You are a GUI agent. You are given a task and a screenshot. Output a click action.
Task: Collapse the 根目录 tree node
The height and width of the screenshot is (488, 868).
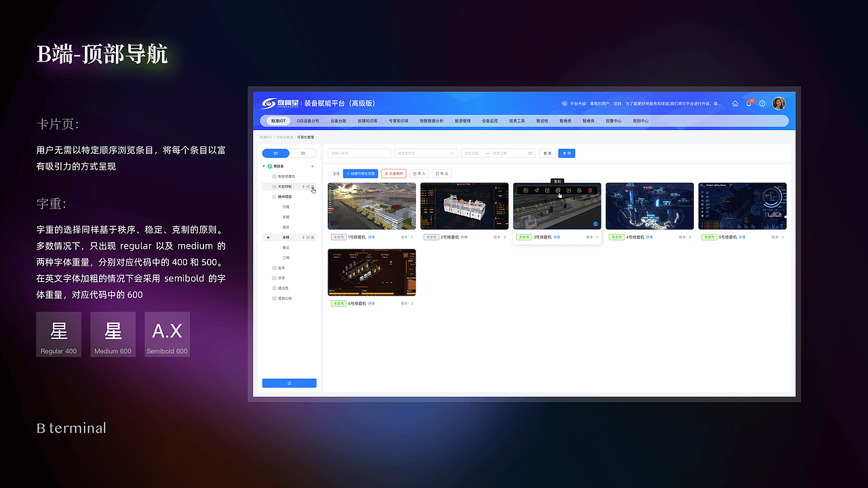tap(263, 166)
